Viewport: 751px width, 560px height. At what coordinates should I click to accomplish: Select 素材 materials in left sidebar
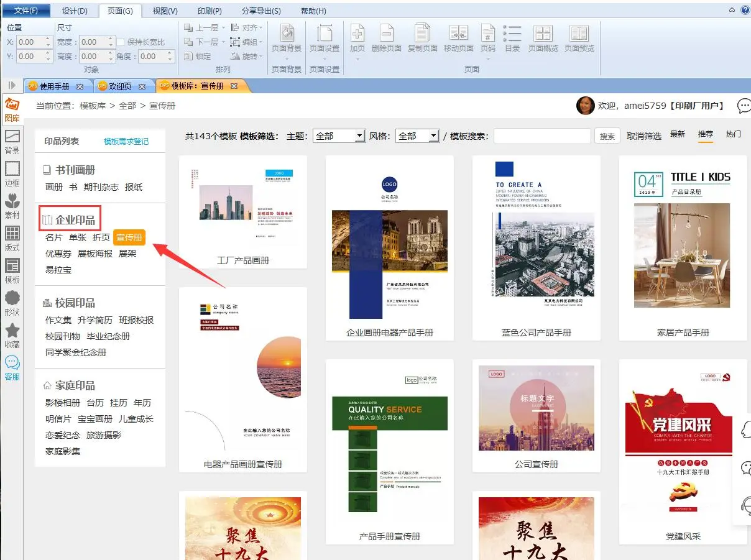point(12,206)
